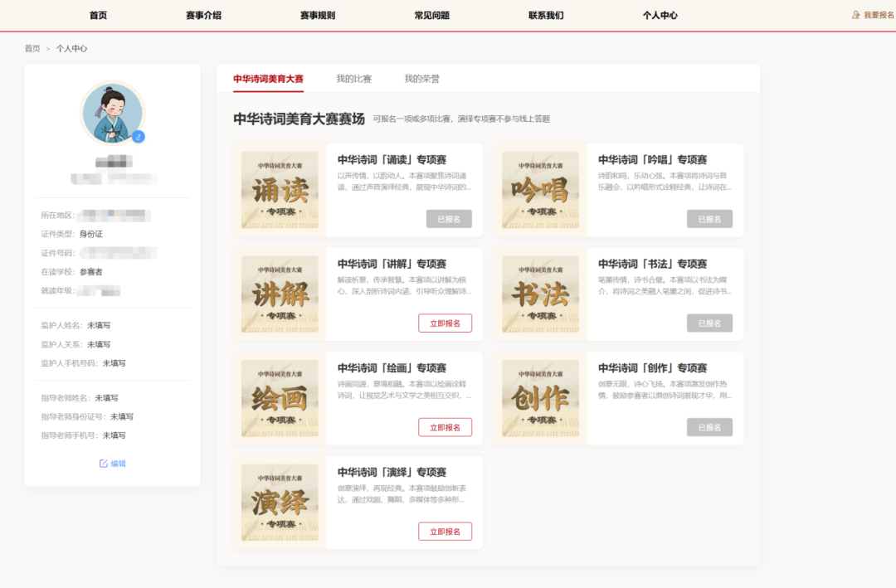Click the 编辑 pencil edit icon
The image size is (896, 588).
click(x=104, y=464)
